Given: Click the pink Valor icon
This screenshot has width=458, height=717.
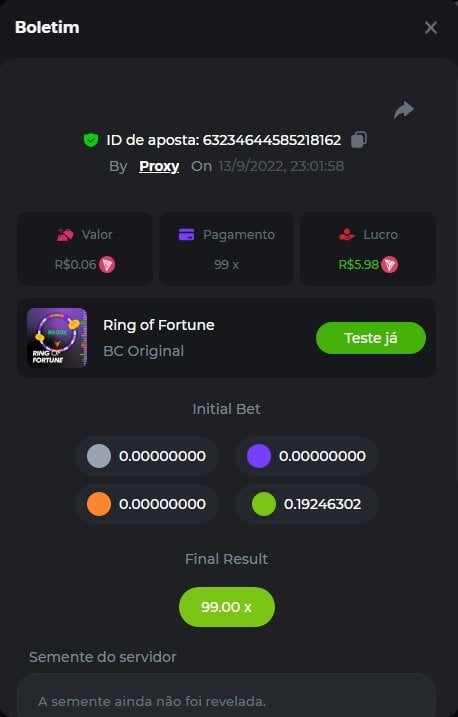Looking at the screenshot, I should (65, 235).
